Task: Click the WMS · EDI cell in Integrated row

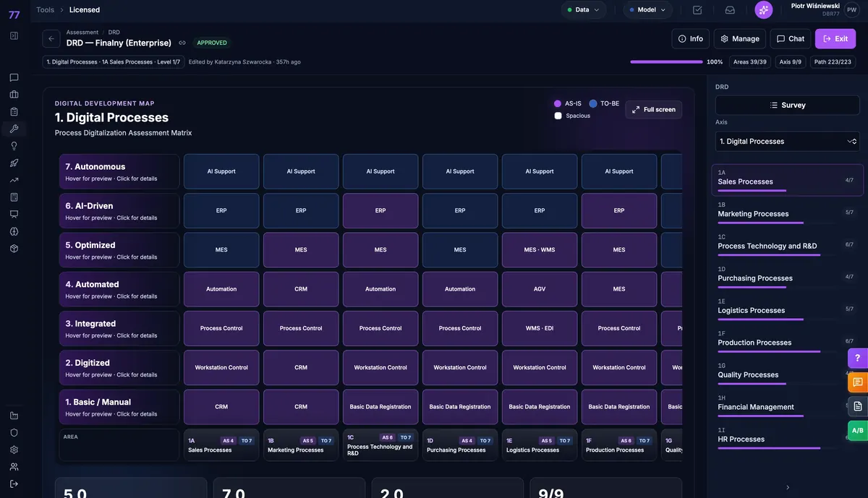Action: pos(540,328)
